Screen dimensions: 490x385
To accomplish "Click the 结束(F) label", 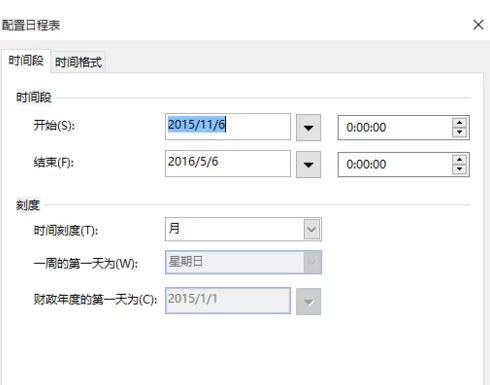I will [x=54, y=163].
